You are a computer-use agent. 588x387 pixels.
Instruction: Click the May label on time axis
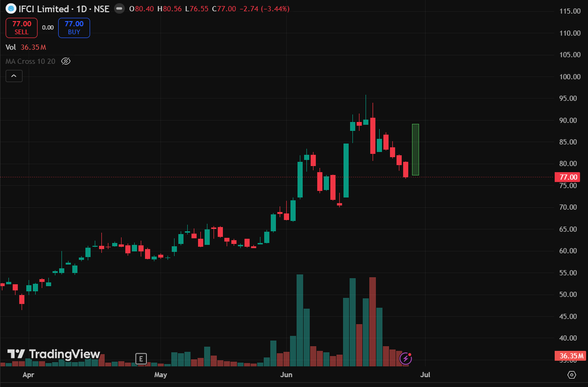coord(161,375)
